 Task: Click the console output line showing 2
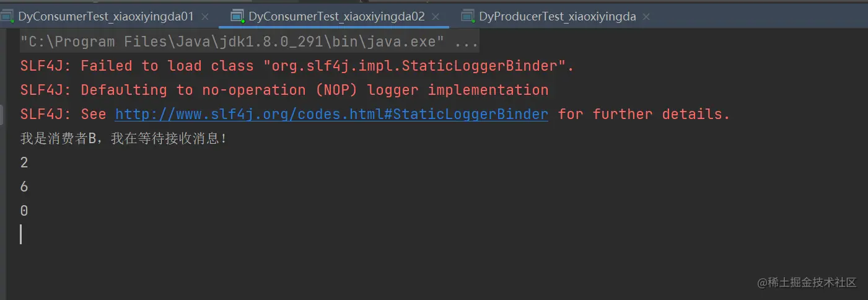pyautogui.click(x=24, y=162)
